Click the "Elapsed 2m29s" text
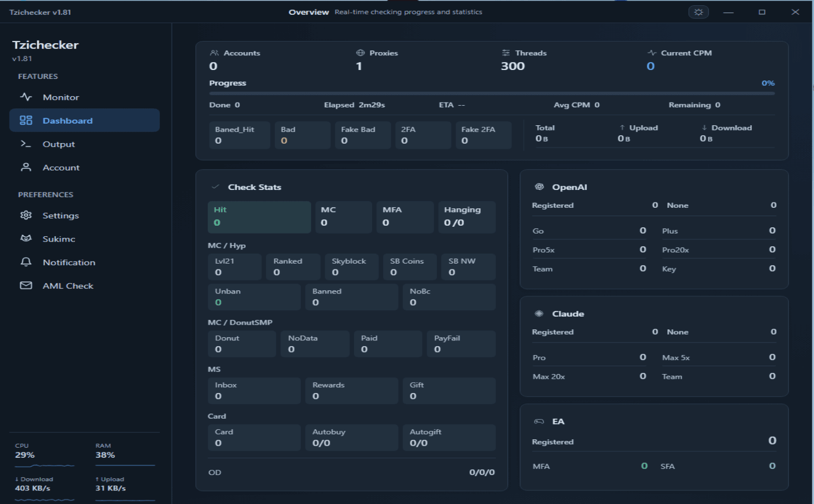Screen dimensions: 814x504 pyautogui.click(x=354, y=105)
